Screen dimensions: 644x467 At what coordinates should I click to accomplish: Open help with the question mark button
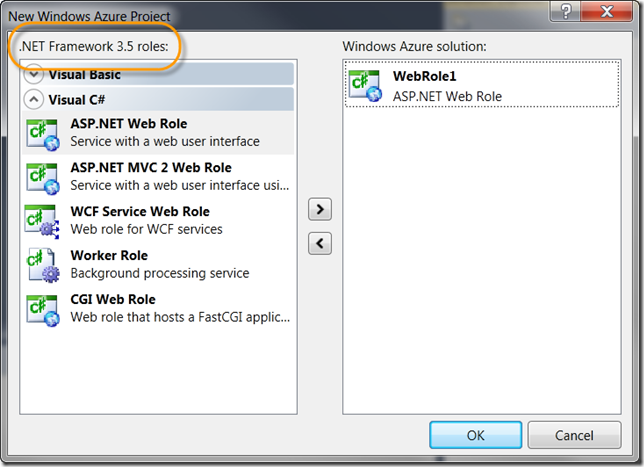565,11
